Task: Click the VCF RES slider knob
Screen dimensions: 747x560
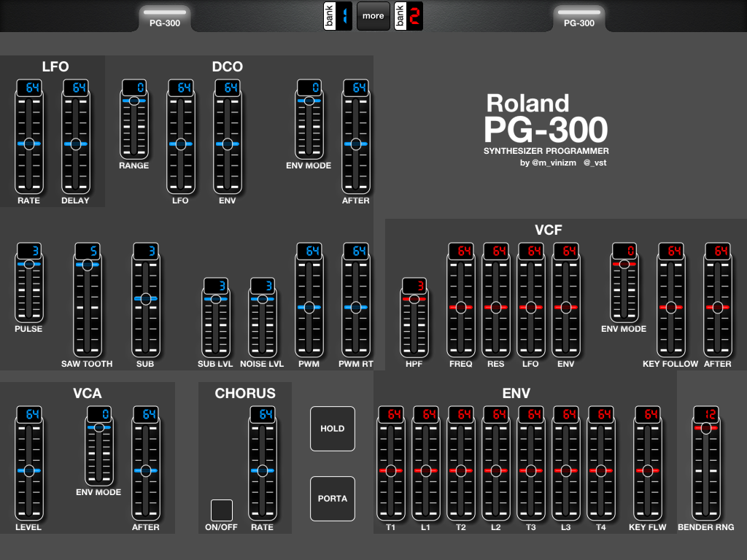Action: click(496, 307)
